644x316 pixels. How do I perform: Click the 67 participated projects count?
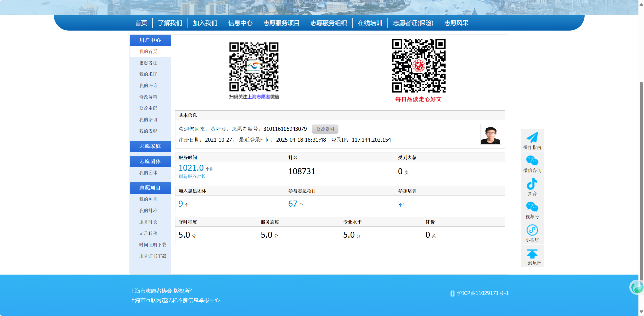(293, 204)
